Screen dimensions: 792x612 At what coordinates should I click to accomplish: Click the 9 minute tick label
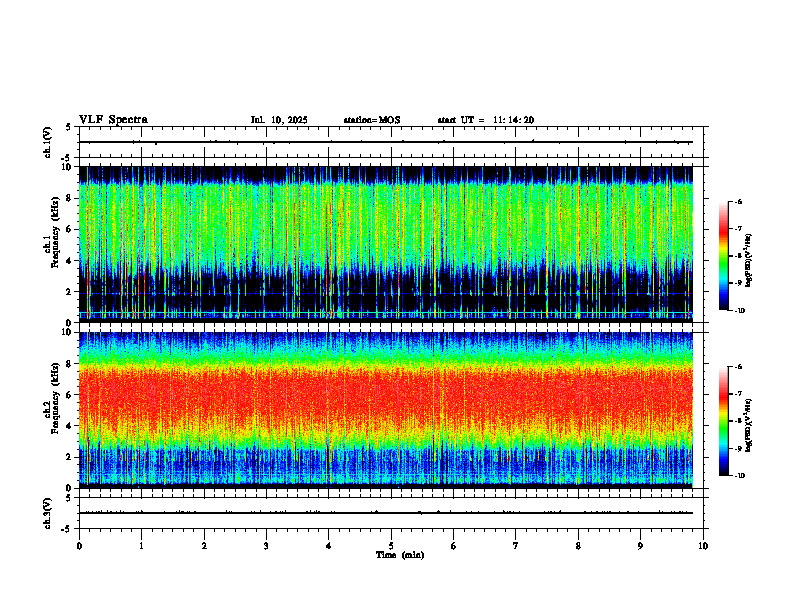pos(640,546)
